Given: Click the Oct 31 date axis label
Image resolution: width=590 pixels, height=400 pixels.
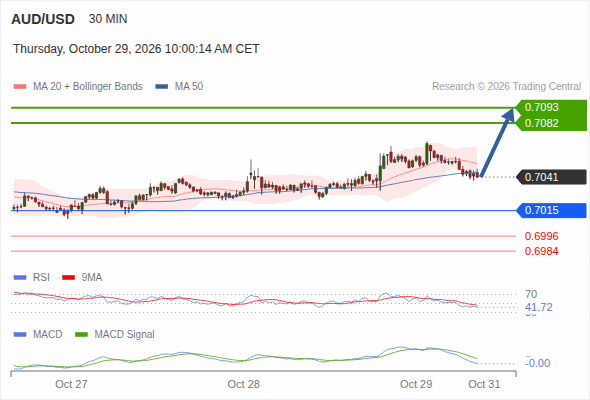Looking at the screenshot, I should [484, 384].
